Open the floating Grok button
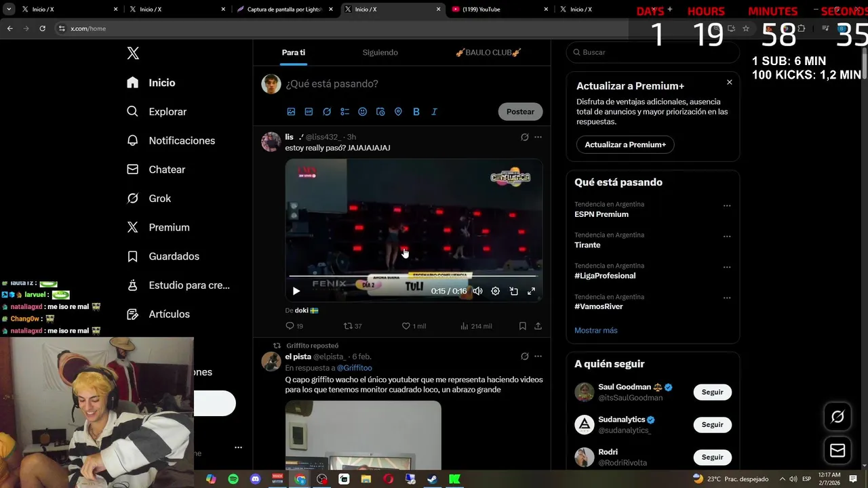The height and width of the screenshot is (488, 868). coord(837,417)
